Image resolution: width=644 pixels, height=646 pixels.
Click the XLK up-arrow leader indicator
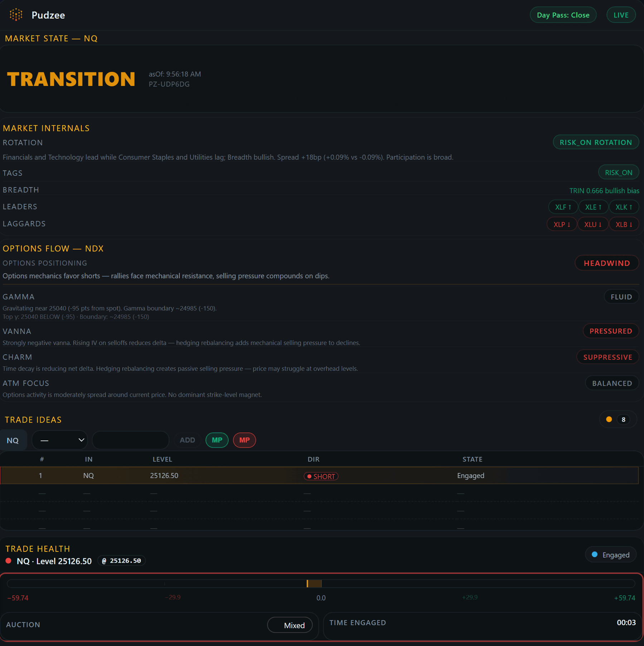coord(624,207)
